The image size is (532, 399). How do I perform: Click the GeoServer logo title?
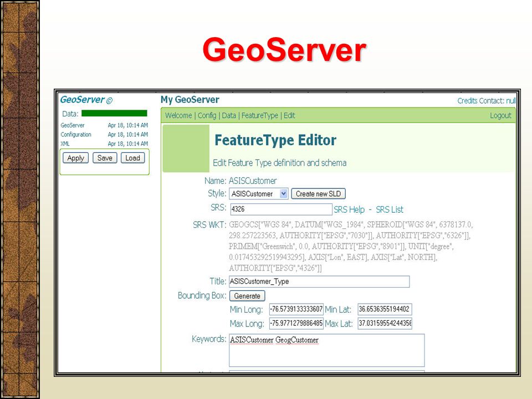point(86,100)
